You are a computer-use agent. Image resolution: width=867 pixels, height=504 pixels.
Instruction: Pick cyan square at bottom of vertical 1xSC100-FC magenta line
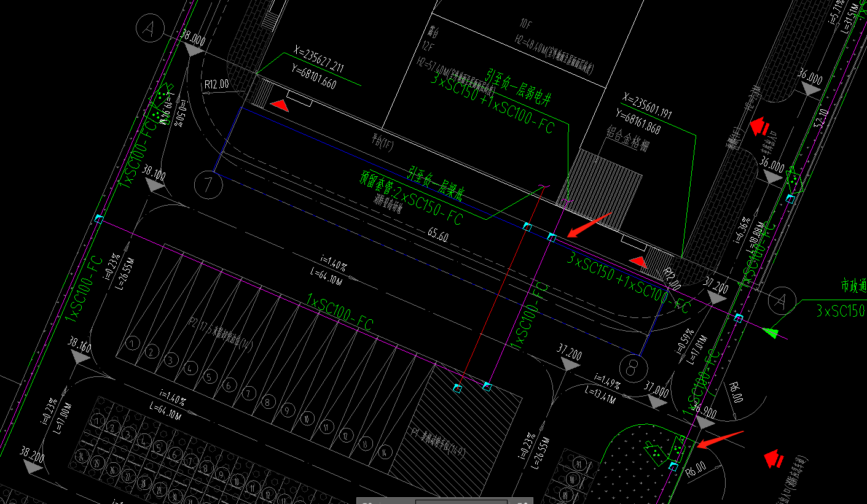(487, 386)
